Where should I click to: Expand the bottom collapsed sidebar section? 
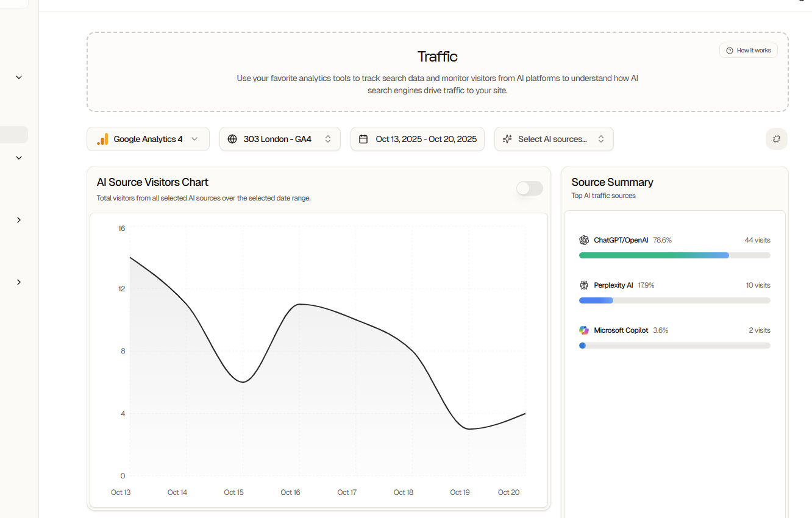18,282
